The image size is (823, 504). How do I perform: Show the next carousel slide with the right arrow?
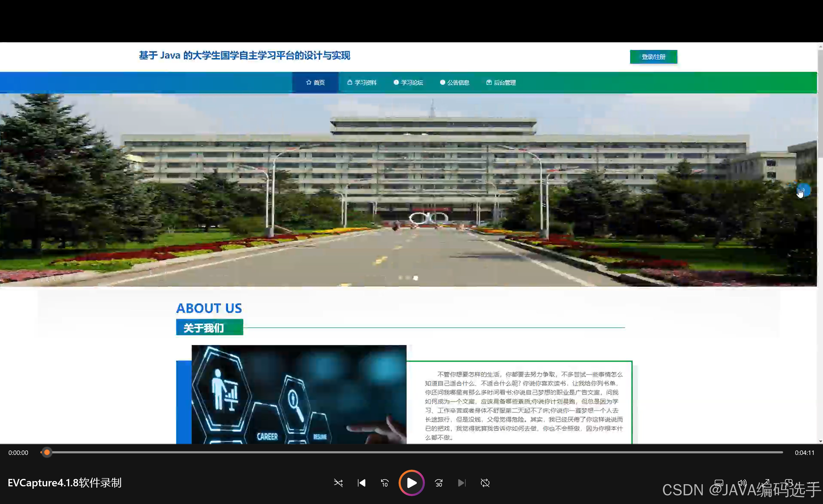point(804,190)
